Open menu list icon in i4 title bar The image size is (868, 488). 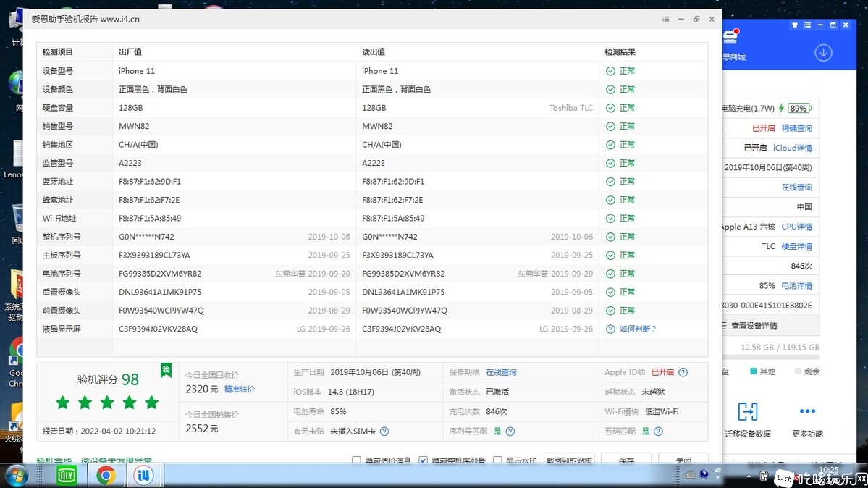(x=808, y=25)
